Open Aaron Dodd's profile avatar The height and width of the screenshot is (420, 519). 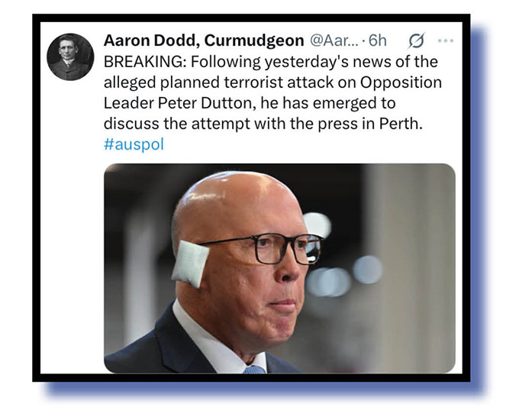70,57
